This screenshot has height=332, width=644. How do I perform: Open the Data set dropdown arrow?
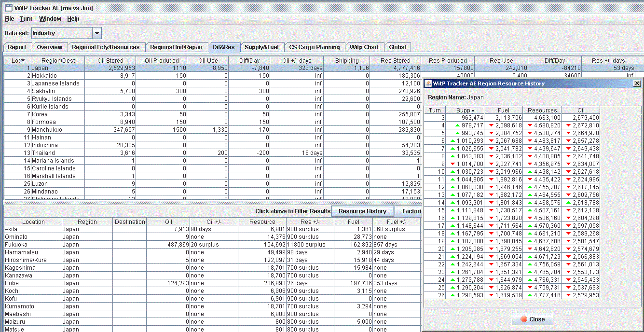[x=97, y=33]
